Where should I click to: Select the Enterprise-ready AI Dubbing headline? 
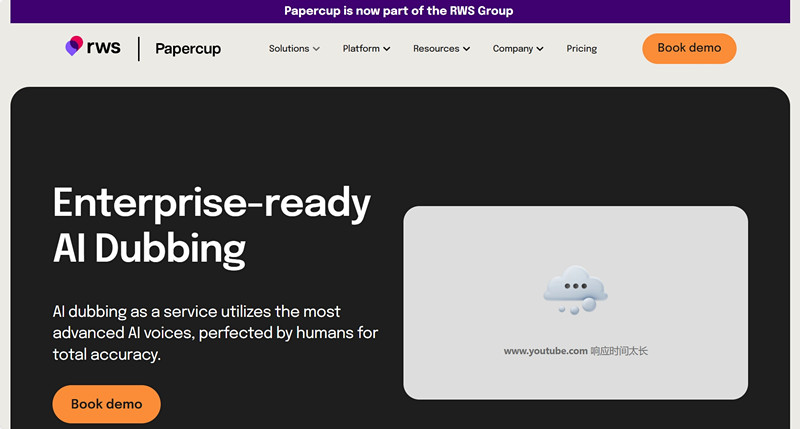pos(212,226)
